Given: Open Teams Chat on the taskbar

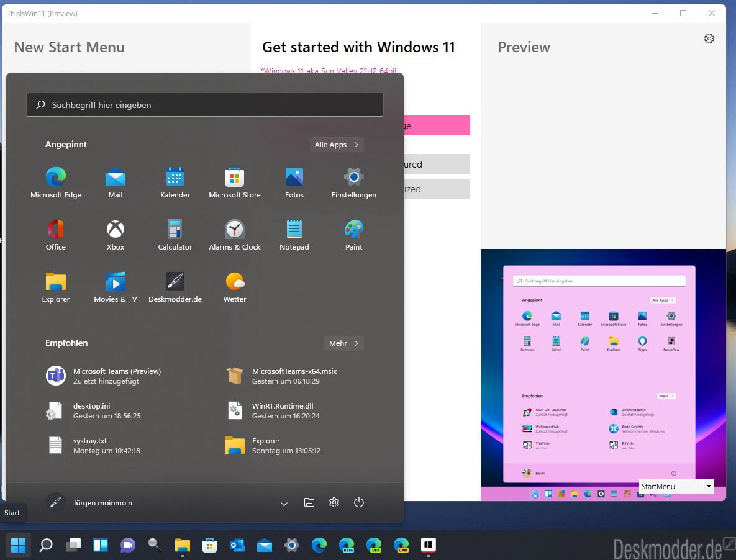Looking at the screenshot, I should (x=128, y=545).
